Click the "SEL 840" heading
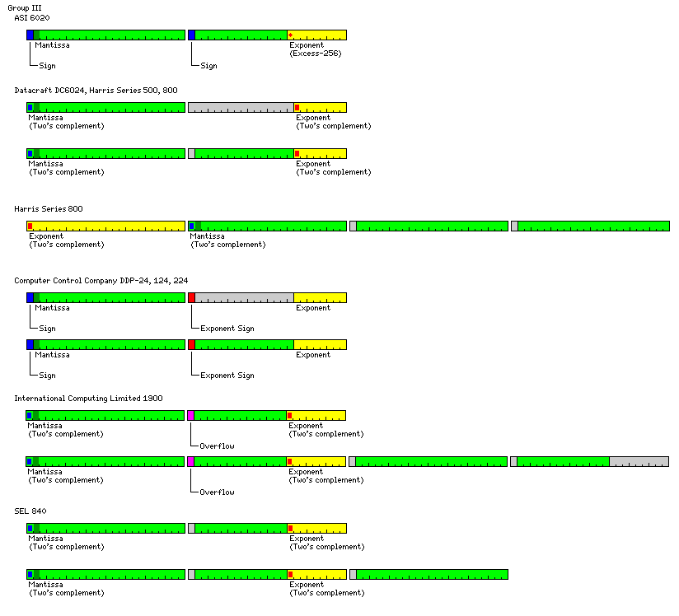This screenshot has width=679, height=616. pos(30,511)
